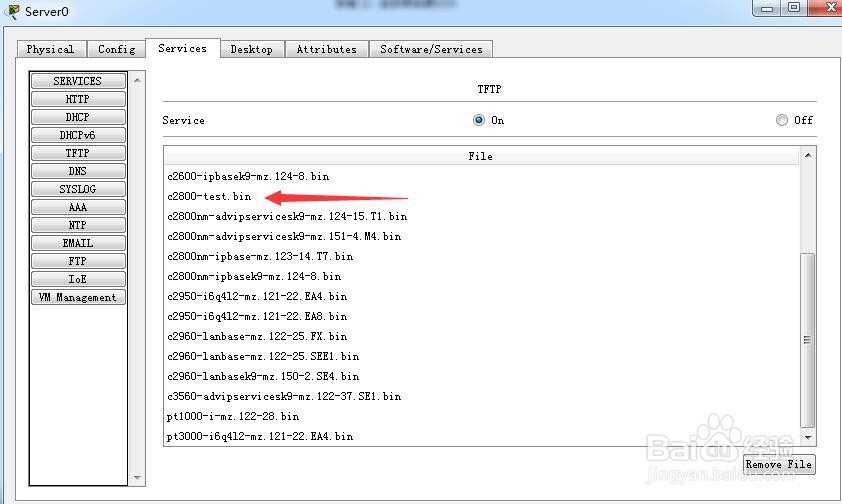The width and height of the screenshot is (842, 504).
Task: Open the AAA service settings
Action: coord(78,207)
